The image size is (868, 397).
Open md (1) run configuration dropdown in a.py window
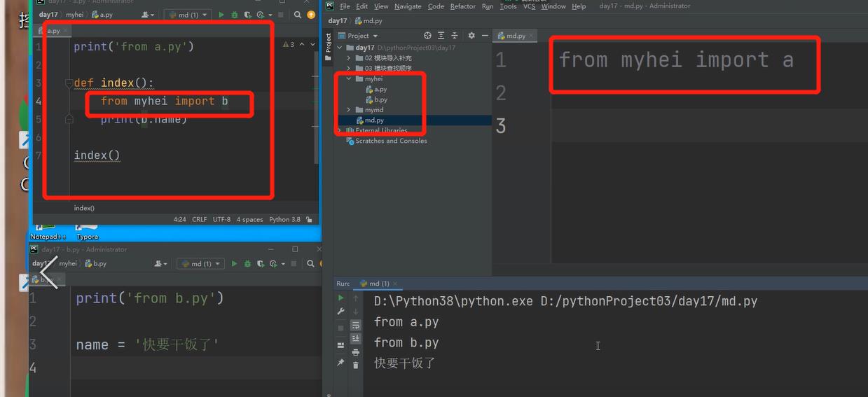click(x=189, y=15)
